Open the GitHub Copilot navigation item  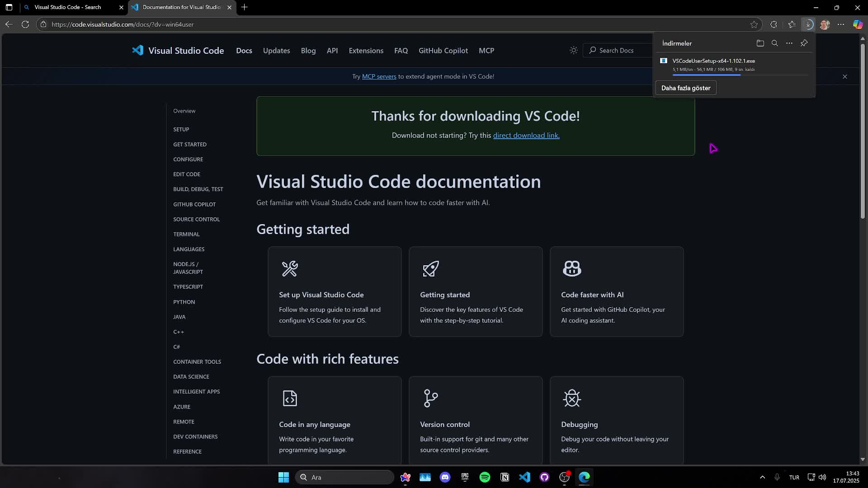coord(443,51)
